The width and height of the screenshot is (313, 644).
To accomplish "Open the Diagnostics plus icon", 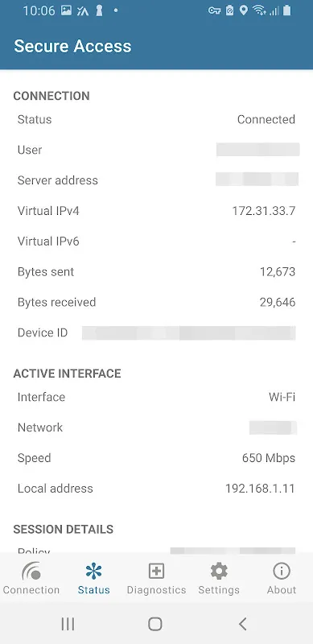I will point(156,571).
